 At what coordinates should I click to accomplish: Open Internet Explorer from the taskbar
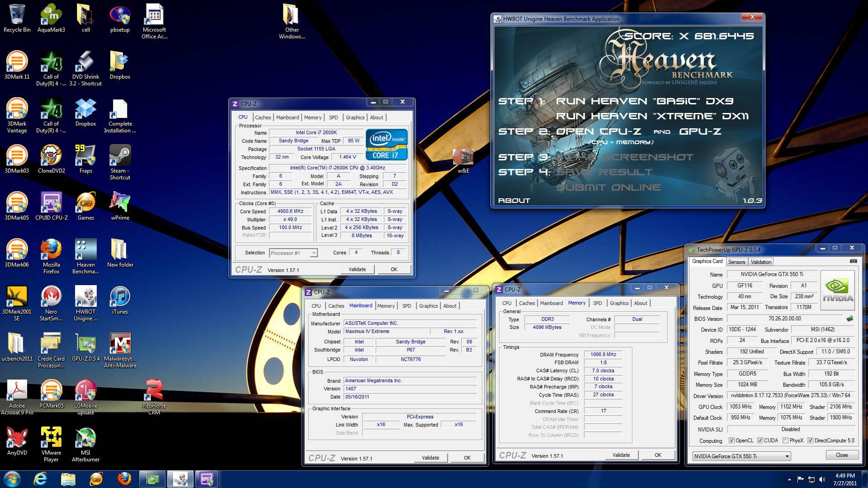click(x=40, y=479)
